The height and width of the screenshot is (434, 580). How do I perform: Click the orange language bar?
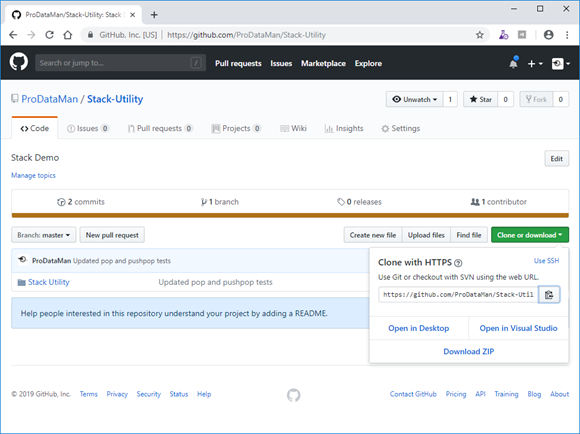pos(290,215)
